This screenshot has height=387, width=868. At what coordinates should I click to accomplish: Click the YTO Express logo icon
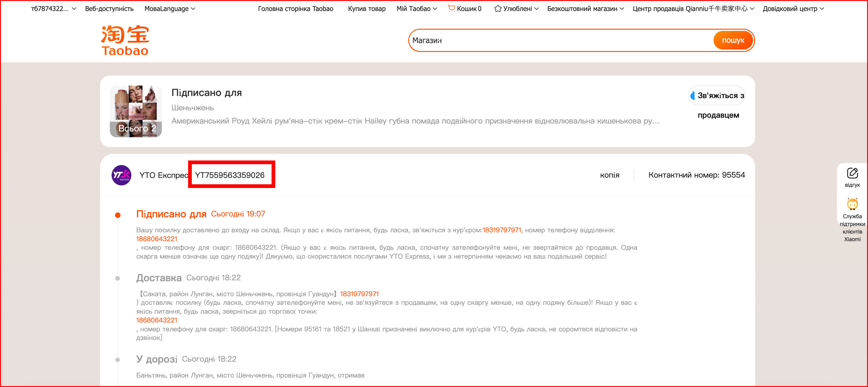(x=121, y=175)
